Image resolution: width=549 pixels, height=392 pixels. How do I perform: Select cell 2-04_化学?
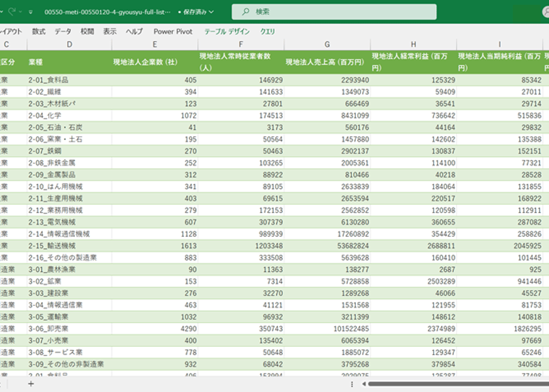coord(70,115)
